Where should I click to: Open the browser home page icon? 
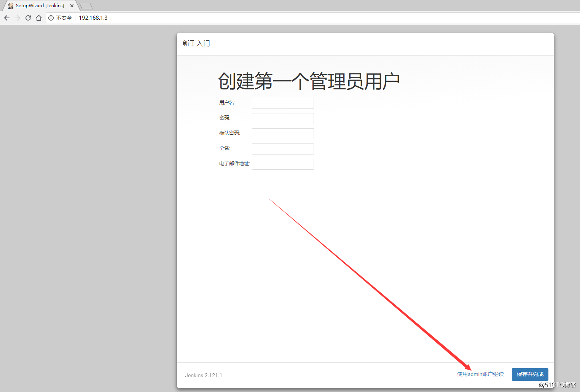(x=39, y=18)
